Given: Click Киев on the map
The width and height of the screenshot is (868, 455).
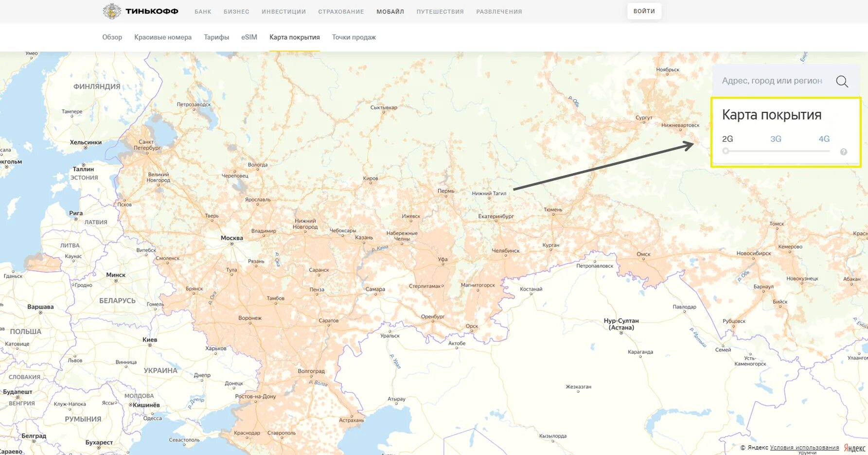Looking at the screenshot, I should pyautogui.click(x=150, y=340).
